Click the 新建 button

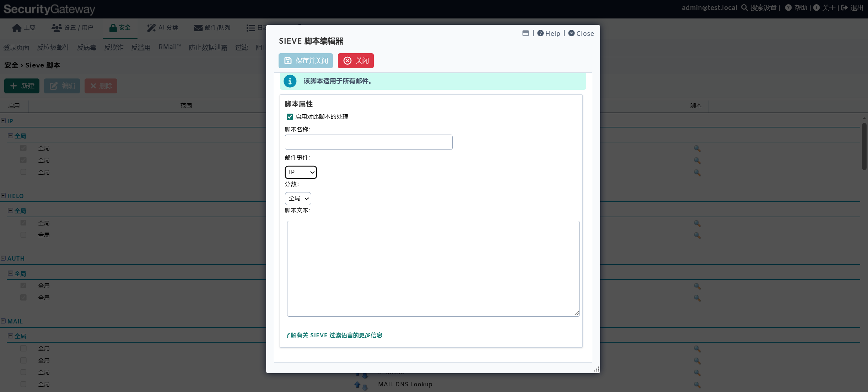pos(22,86)
